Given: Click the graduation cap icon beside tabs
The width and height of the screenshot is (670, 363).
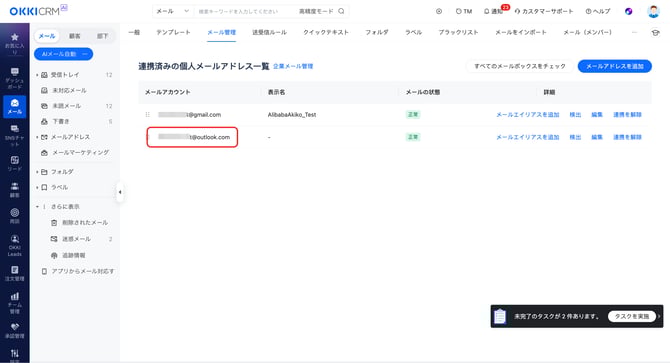Looking at the screenshot, I should point(655,33).
